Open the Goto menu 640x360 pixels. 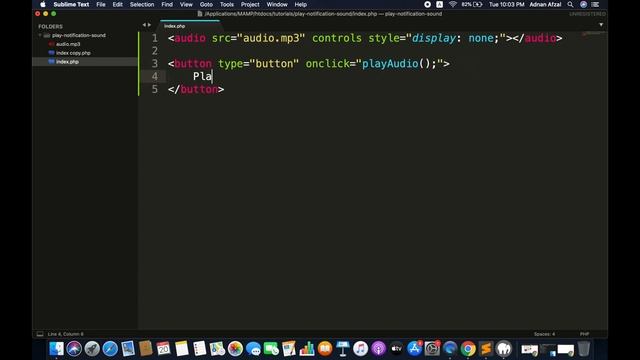click(206, 4)
